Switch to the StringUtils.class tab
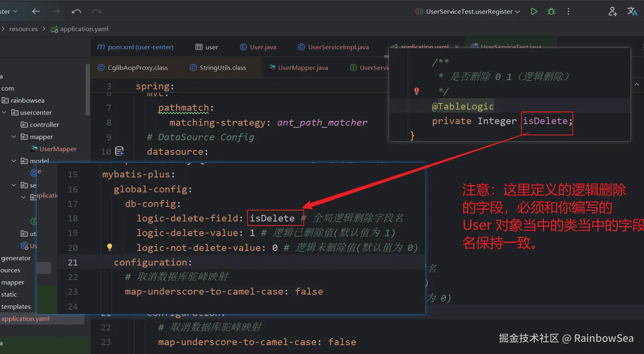 (x=218, y=67)
